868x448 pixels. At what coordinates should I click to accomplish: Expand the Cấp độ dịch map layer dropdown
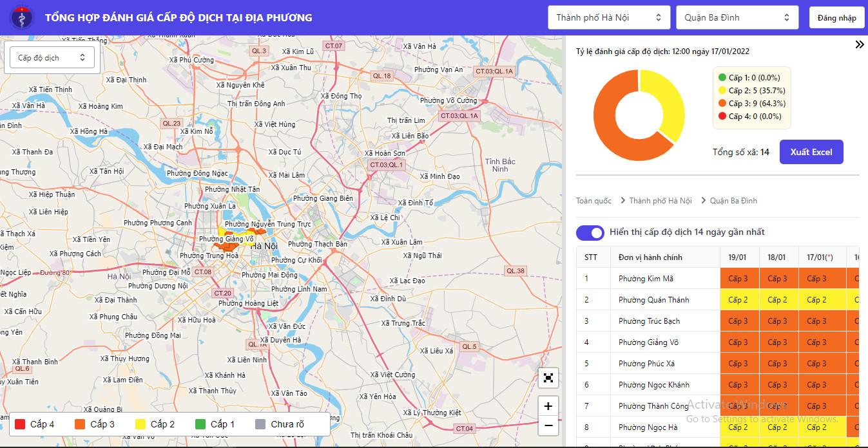(x=52, y=58)
